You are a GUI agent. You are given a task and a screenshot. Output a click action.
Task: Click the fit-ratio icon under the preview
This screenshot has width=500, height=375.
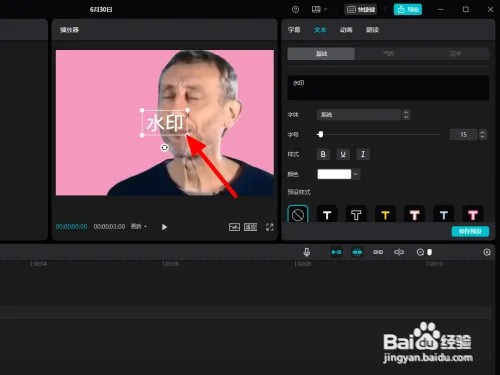point(251,227)
